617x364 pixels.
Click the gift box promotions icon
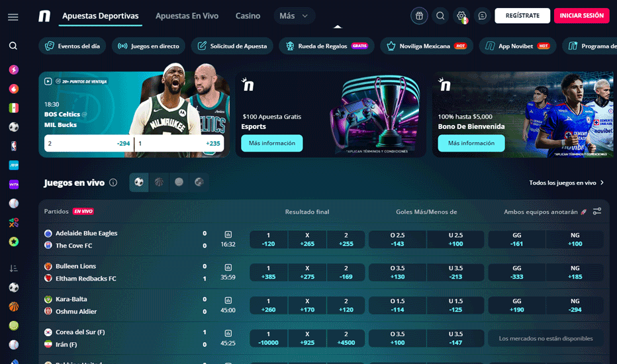[x=418, y=16]
